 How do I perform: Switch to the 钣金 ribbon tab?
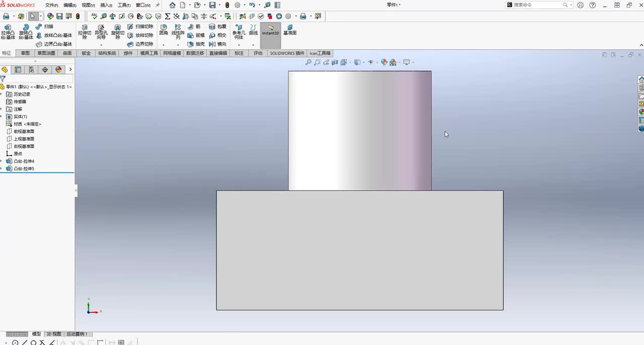coord(86,53)
